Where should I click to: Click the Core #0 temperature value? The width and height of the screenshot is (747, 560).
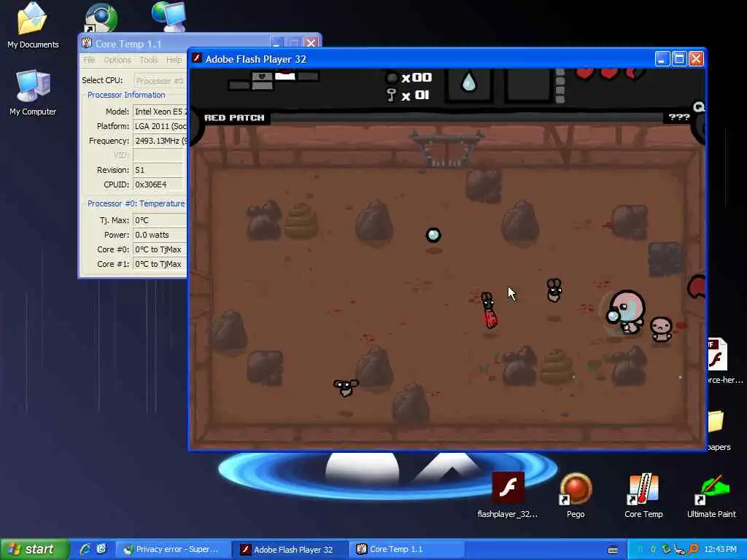tap(160, 249)
